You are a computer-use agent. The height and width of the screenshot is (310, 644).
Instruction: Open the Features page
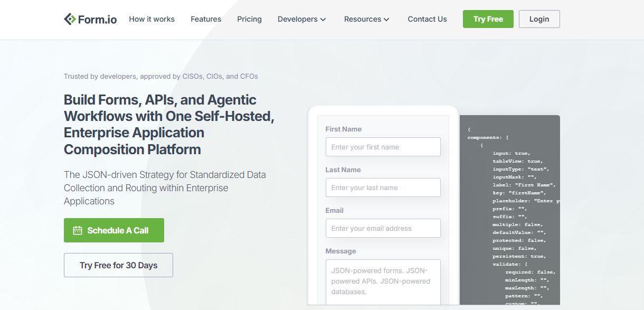pos(206,19)
